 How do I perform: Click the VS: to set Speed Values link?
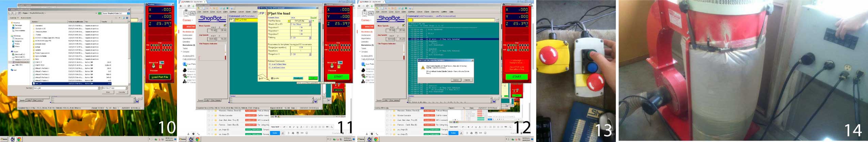(x=277, y=68)
